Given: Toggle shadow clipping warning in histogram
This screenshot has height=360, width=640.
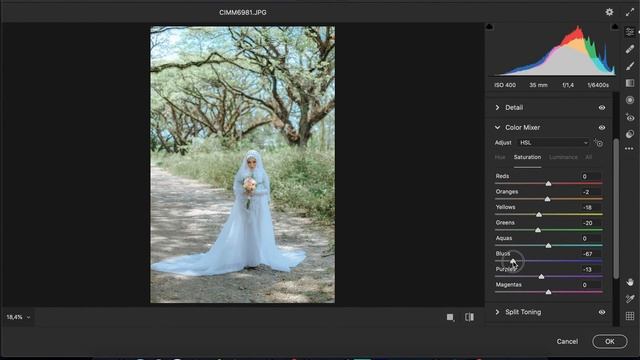Looking at the screenshot, I should [x=489, y=27].
